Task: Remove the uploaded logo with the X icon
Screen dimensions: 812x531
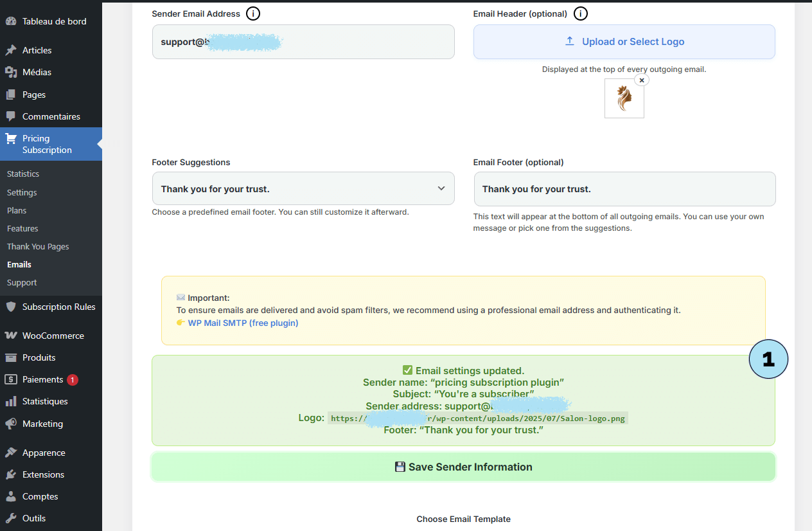Action: (641, 80)
